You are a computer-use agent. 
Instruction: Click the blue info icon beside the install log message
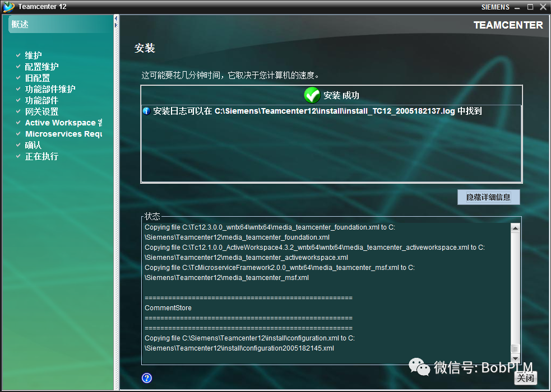click(146, 111)
